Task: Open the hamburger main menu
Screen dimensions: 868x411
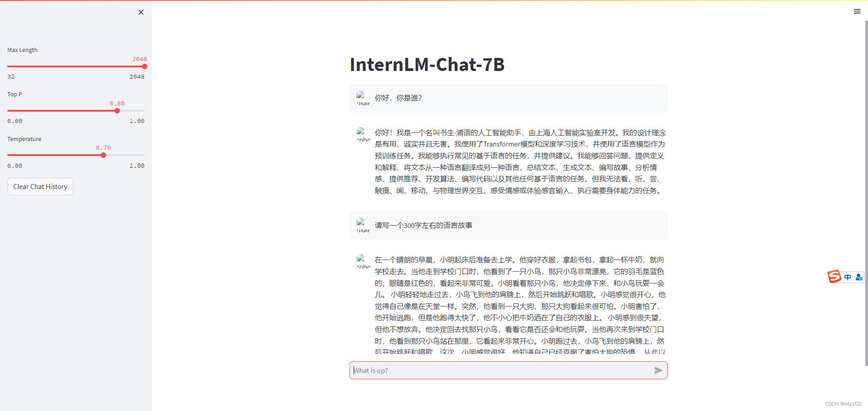Action: click(x=857, y=11)
